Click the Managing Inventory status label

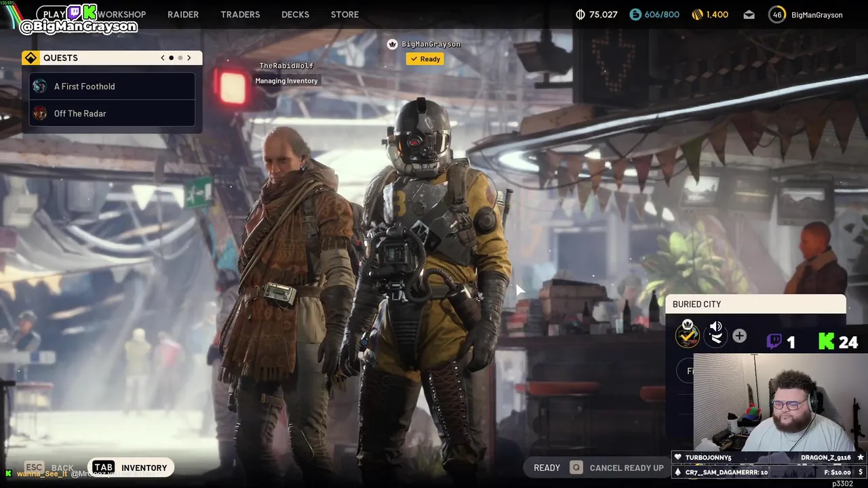tap(286, 81)
